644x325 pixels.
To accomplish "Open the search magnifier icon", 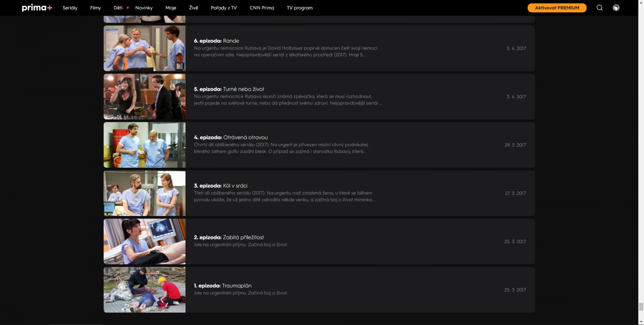I will click(x=599, y=8).
